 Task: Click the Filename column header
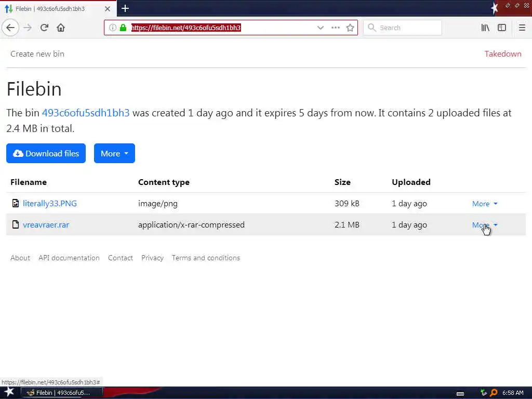tap(29, 182)
